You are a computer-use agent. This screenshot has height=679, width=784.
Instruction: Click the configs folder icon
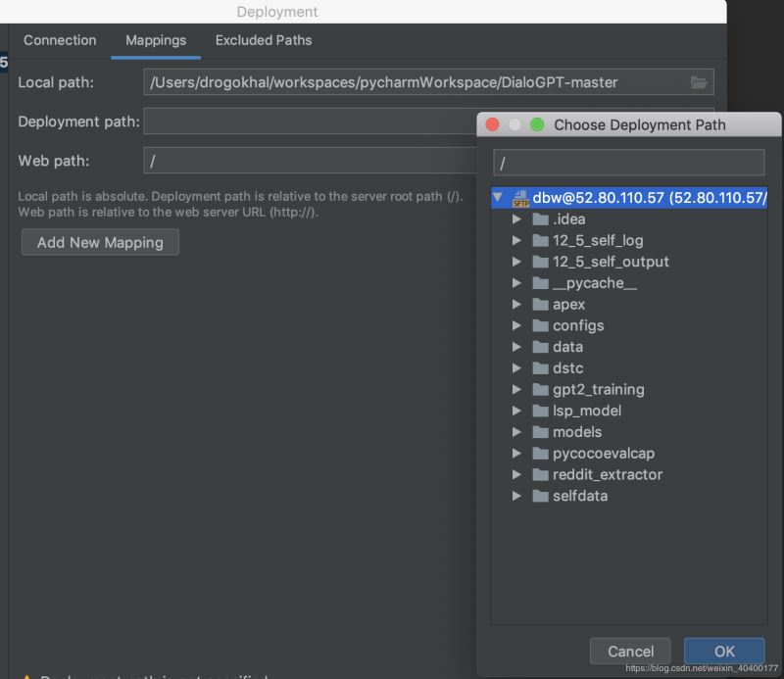(541, 325)
